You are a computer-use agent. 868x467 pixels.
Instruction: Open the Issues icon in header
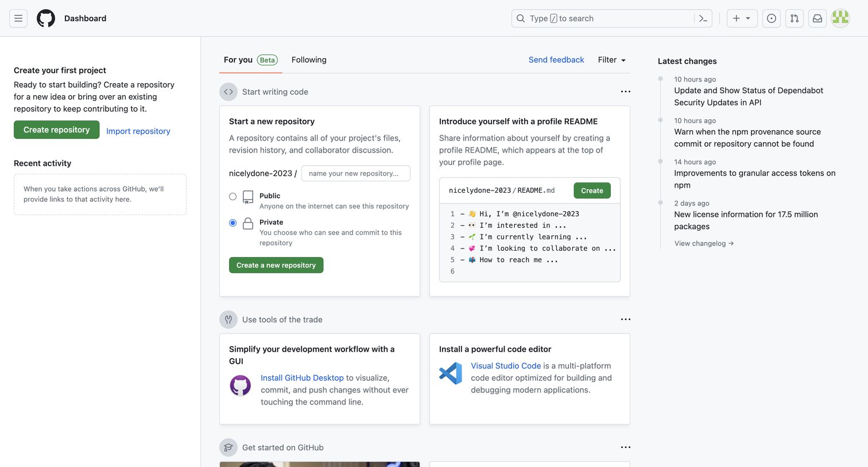pyautogui.click(x=772, y=18)
